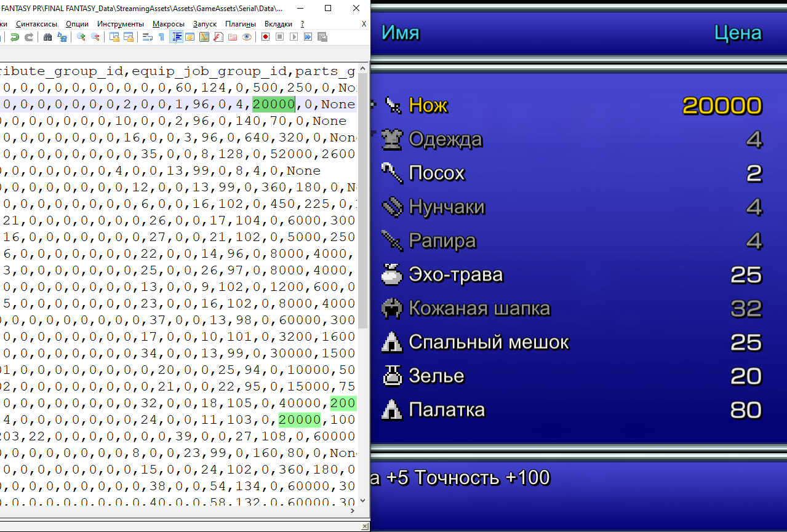Open the Опции menu
Image resolution: width=787 pixels, height=532 pixels.
pyautogui.click(x=77, y=23)
